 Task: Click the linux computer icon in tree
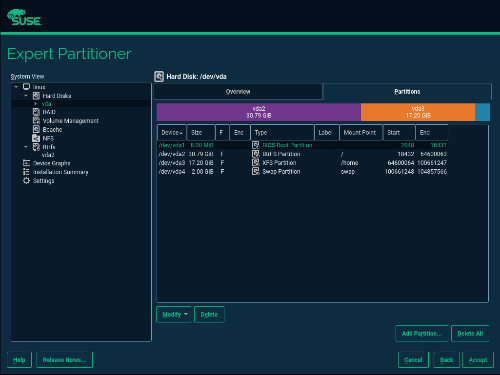coord(26,87)
